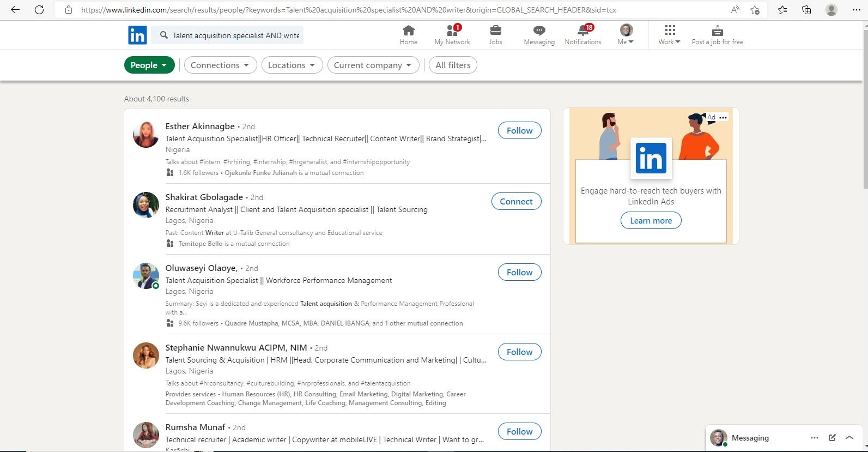Toggle the read aloud icon

[735, 10]
